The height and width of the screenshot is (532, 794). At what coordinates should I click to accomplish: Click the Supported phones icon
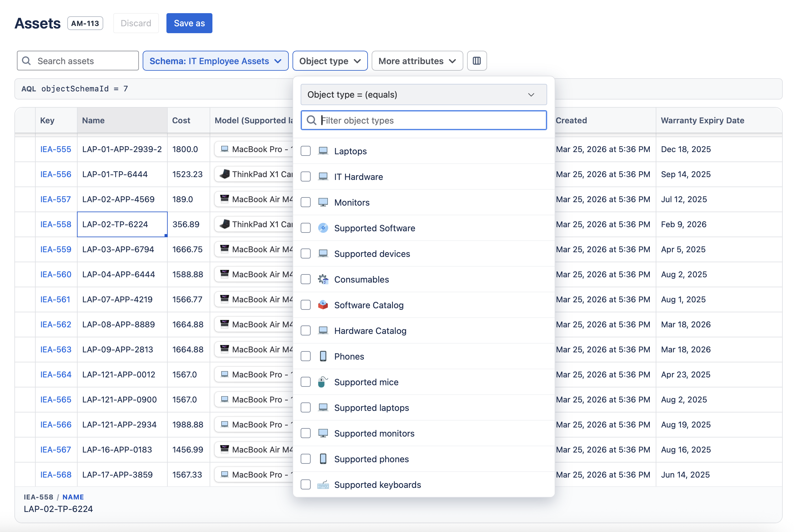(323, 459)
